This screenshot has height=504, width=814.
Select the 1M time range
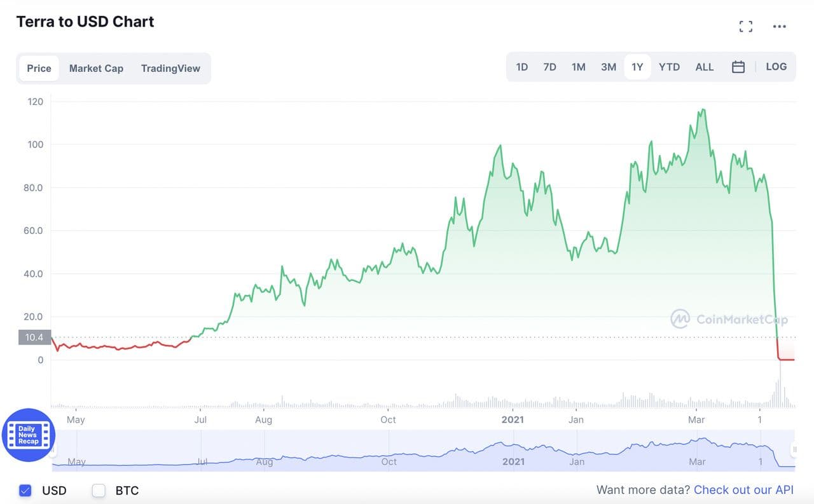click(x=578, y=67)
